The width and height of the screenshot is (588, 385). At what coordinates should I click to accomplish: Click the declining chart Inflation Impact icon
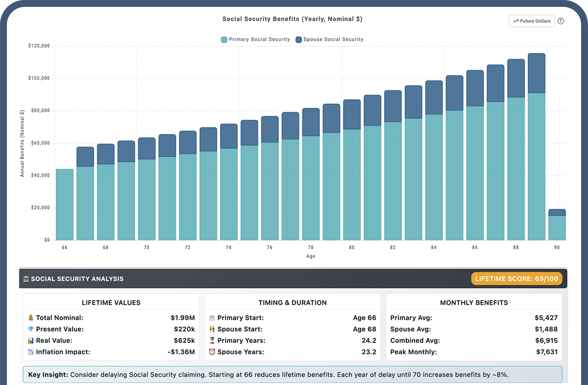[30, 352]
